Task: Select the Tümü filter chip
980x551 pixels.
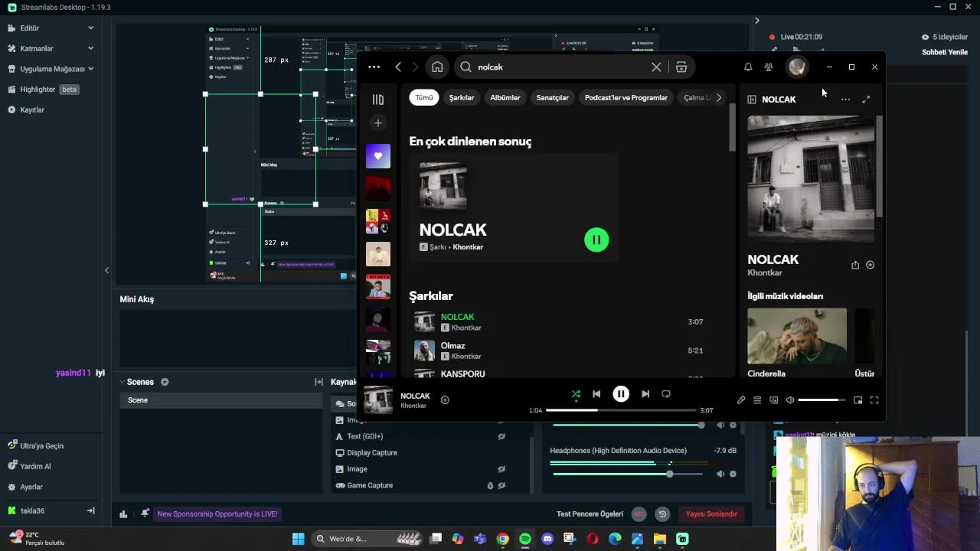Action: (424, 97)
